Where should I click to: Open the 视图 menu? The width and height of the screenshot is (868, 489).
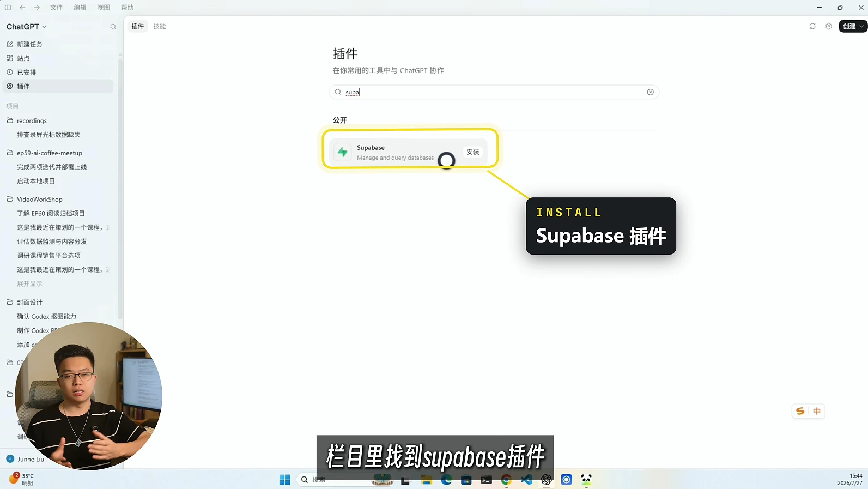[104, 8]
